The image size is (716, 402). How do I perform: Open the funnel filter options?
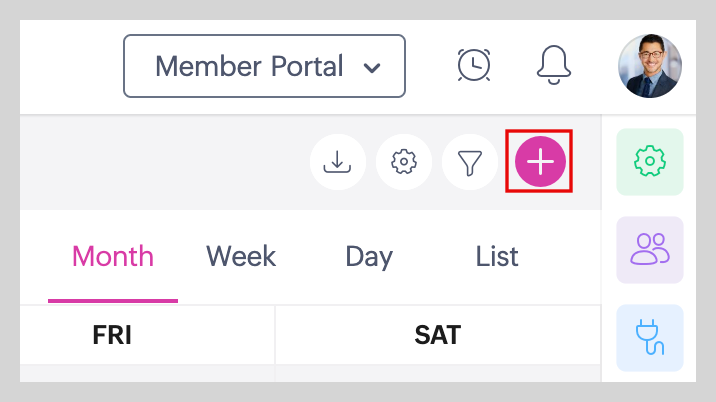point(470,161)
